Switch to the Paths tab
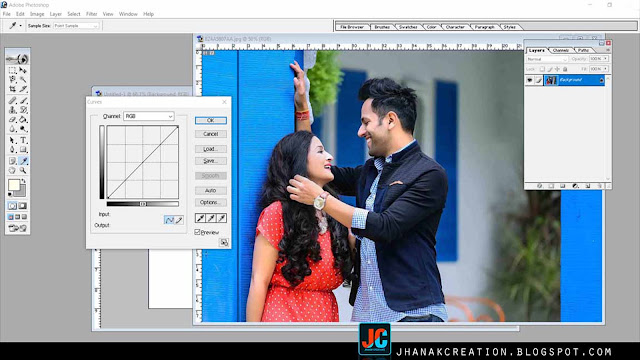Screen dimensions: 640x360 tap(583, 50)
